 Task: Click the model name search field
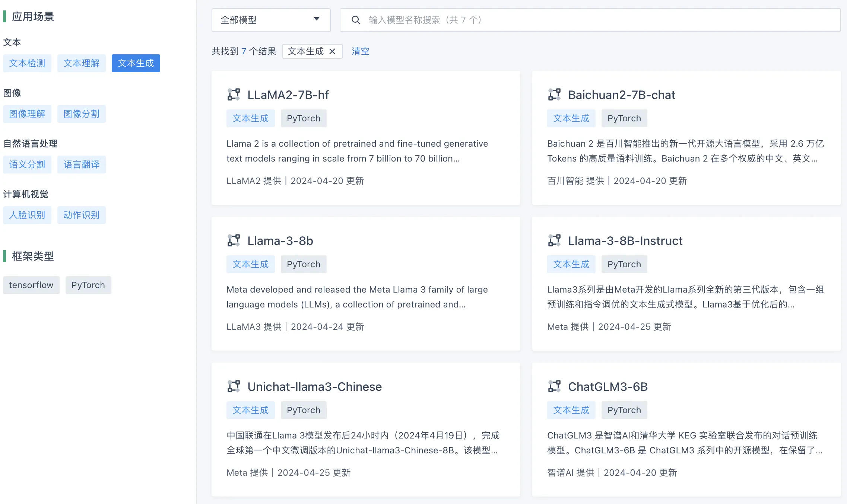[590, 20]
